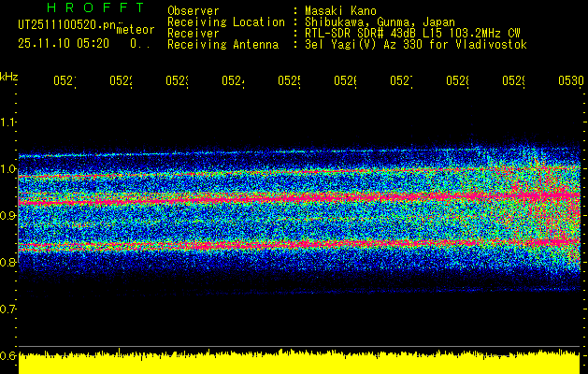Click Shibukawa, Gunma, Japan location text
The height and width of the screenshot is (374, 588).
tap(380, 22)
